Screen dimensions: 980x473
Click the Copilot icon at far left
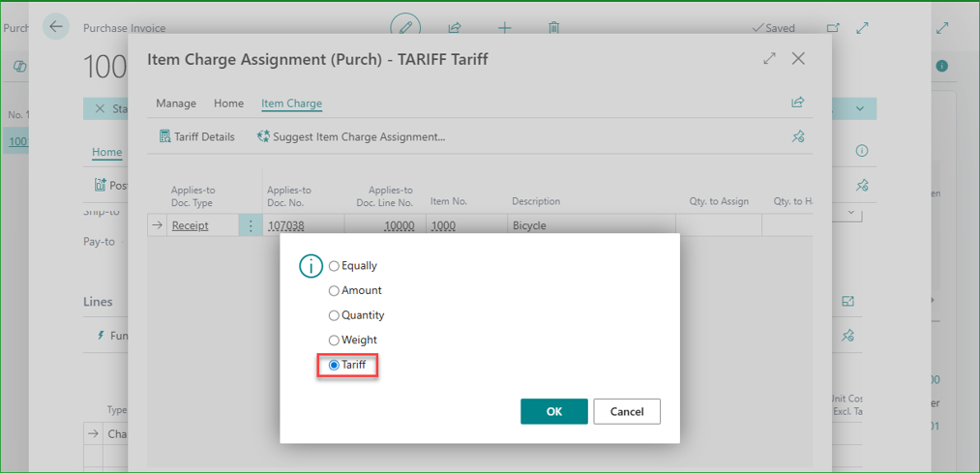[19, 66]
